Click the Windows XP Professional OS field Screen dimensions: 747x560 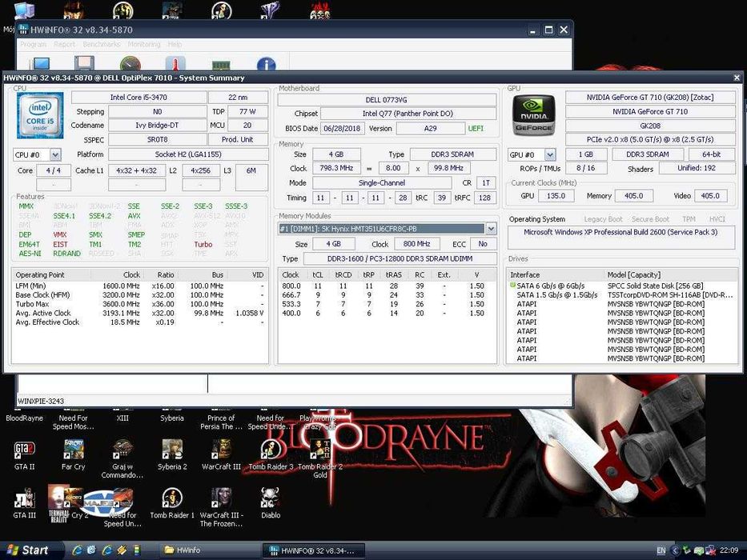point(620,237)
